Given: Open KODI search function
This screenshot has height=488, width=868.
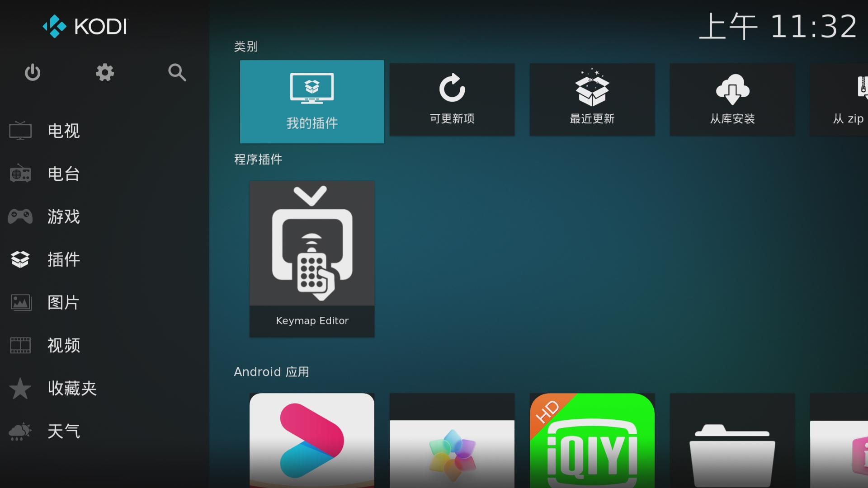Looking at the screenshot, I should [x=176, y=71].
